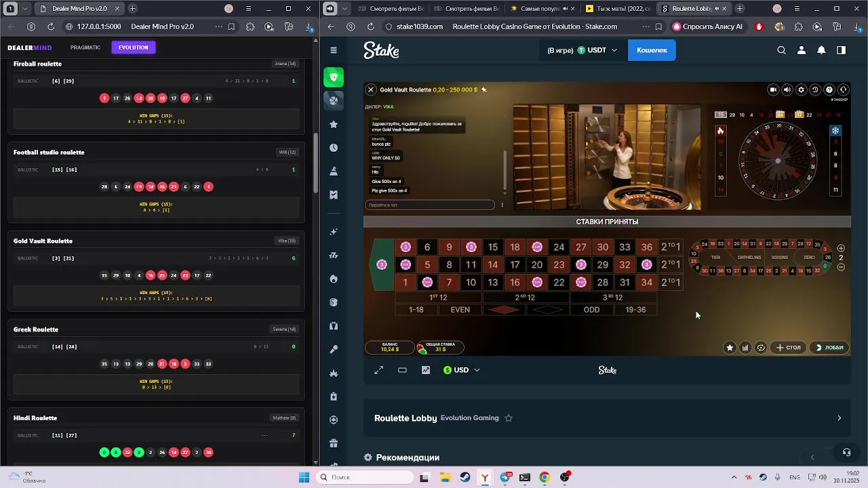
Task: Open Stake user profile icon
Action: pyautogui.click(x=801, y=50)
